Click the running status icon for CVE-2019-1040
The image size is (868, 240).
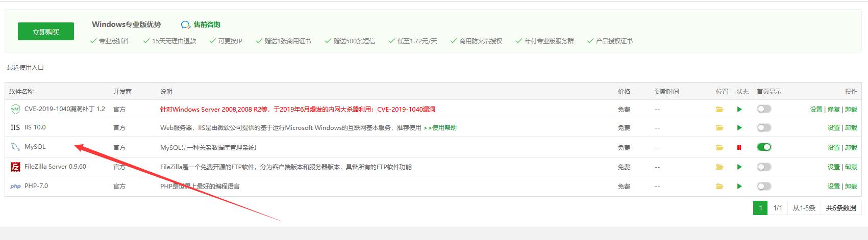pyautogui.click(x=739, y=109)
